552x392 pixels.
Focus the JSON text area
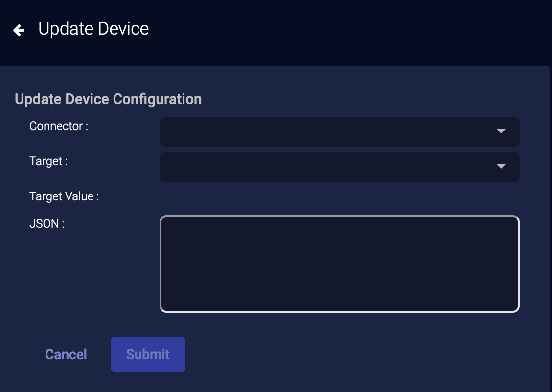click(x=339, y=263)
